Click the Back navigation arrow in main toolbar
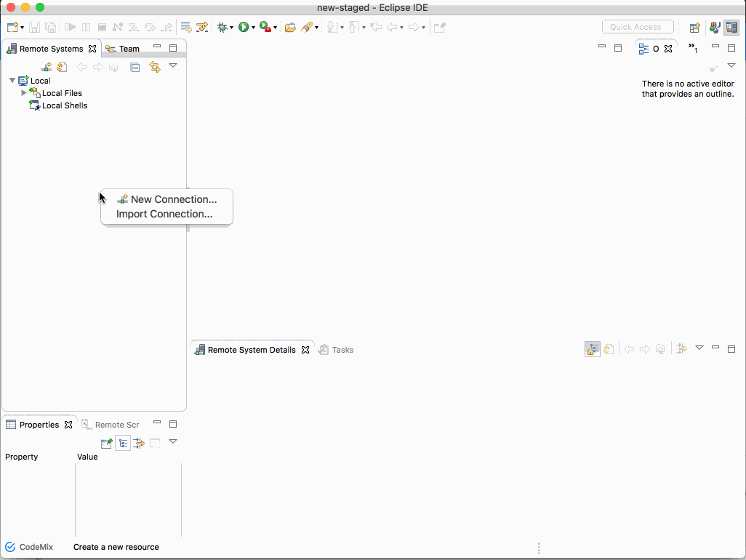 (392, 27)
